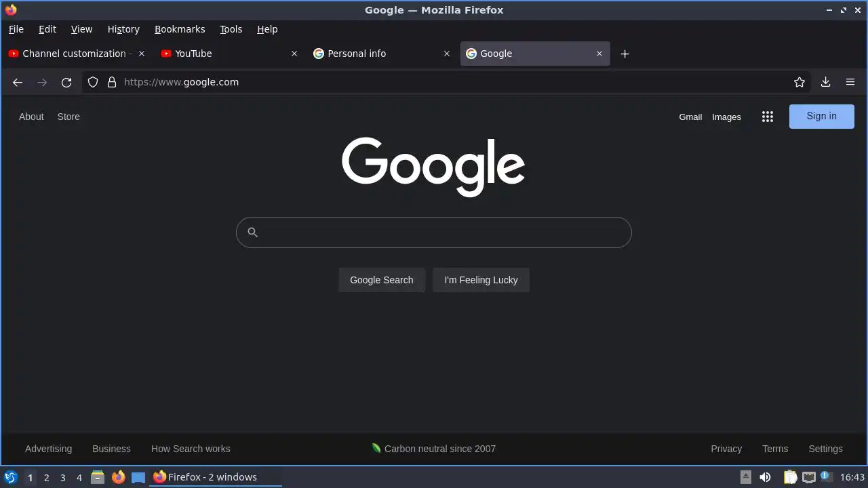This screenshot has width=868, height=488.
Task: Select the active Google tab
Action: point(535,54)
